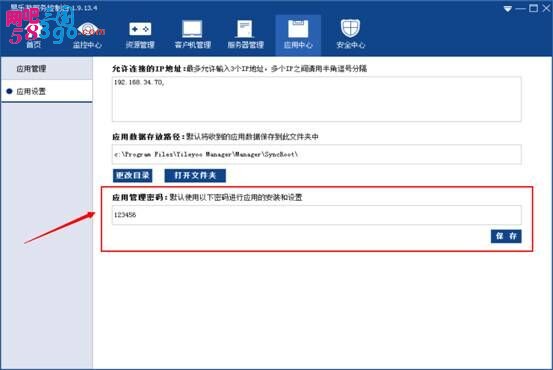Minimize the console window
Image resolution: width=553 pixels, height=370 pixels.
pos(520,9)
